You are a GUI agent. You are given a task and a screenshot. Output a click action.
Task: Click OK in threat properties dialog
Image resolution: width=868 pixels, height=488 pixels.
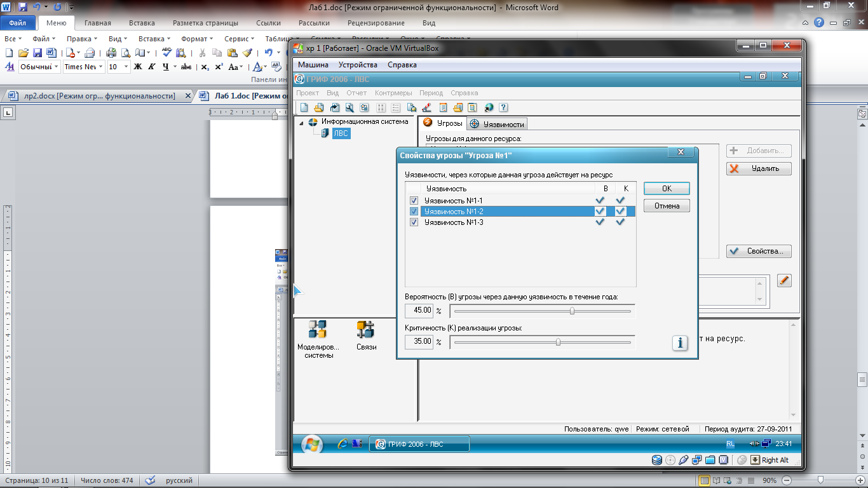667,189
